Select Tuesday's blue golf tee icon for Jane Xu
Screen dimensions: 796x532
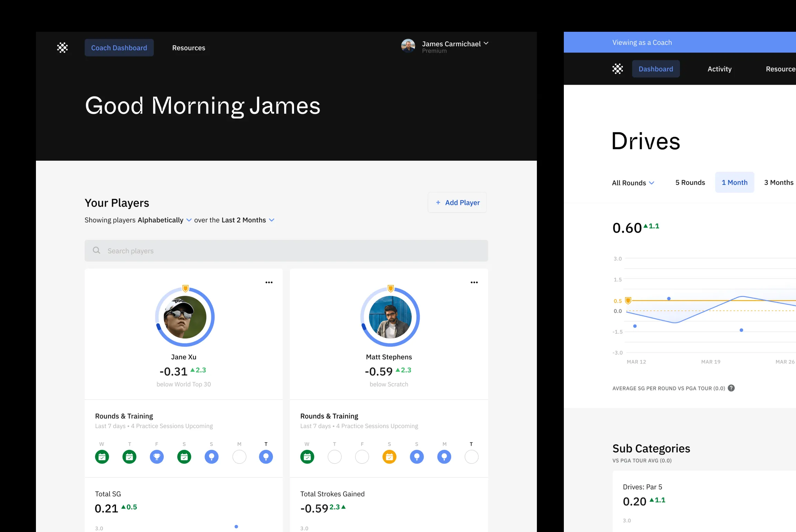[266, 456]
